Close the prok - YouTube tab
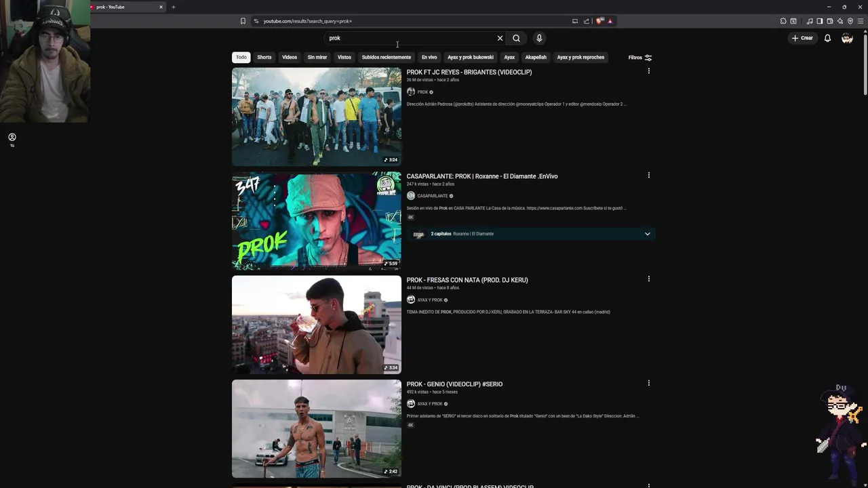Viewport: 868px width, 488px height. [x=161, y=7]
